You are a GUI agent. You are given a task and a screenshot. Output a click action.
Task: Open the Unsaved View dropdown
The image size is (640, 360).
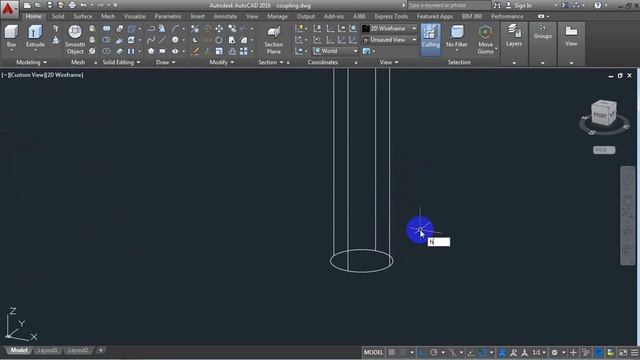point(390,40)
